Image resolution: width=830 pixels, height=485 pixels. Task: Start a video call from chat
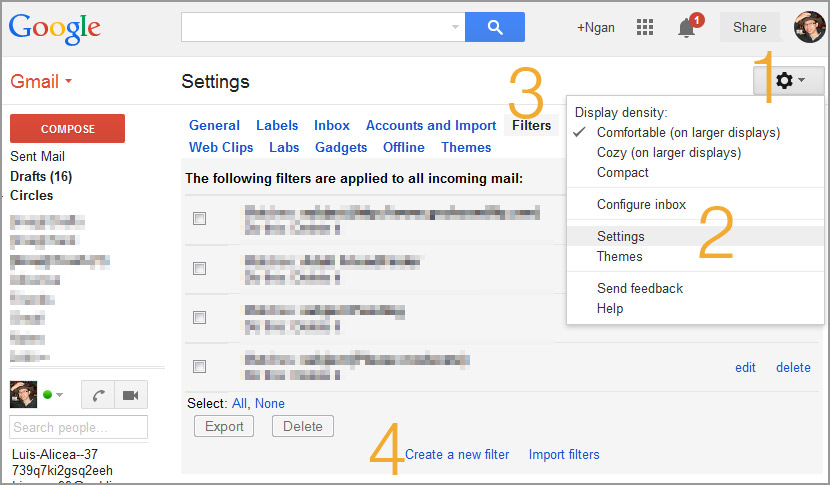pos(131,395)
